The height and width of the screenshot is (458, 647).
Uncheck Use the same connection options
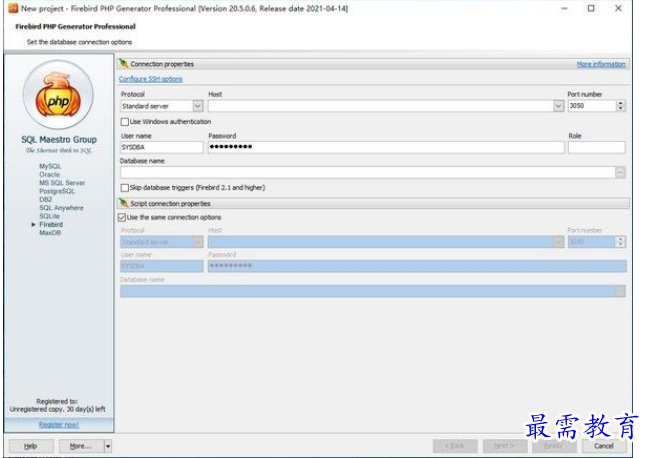122,217
